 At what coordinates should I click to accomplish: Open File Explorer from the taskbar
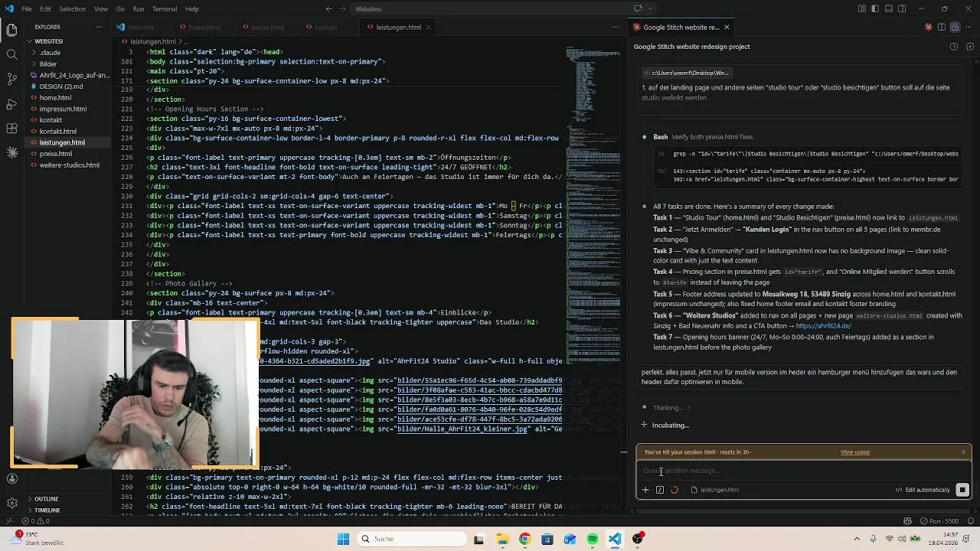click(x=502, y=539)
